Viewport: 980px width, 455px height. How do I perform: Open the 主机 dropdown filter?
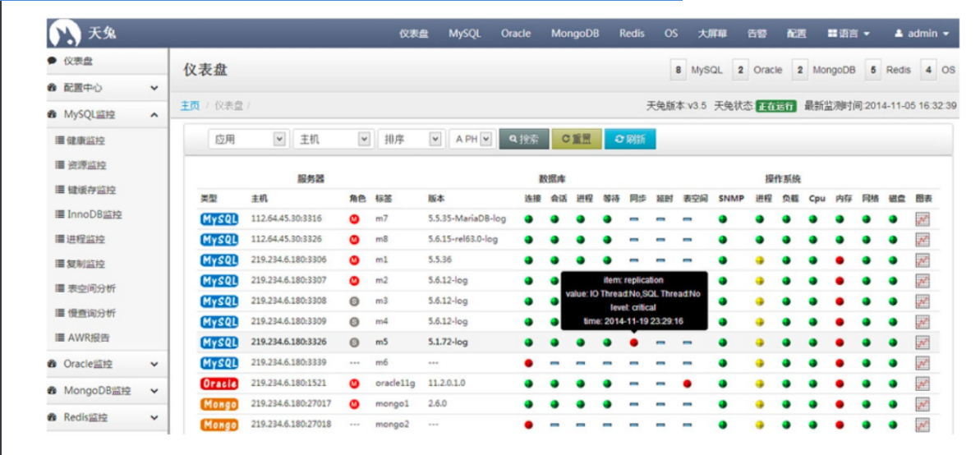coord(333,140)
